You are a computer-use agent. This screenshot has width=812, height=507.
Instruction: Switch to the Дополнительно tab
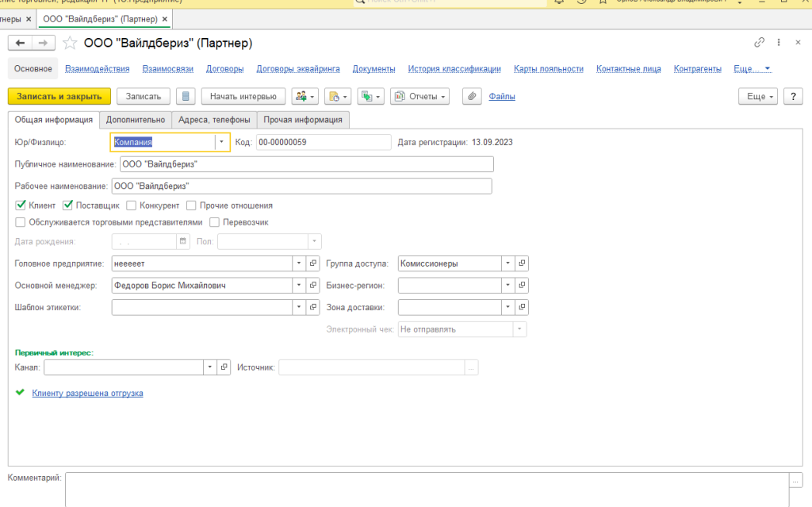coord(136,120)
